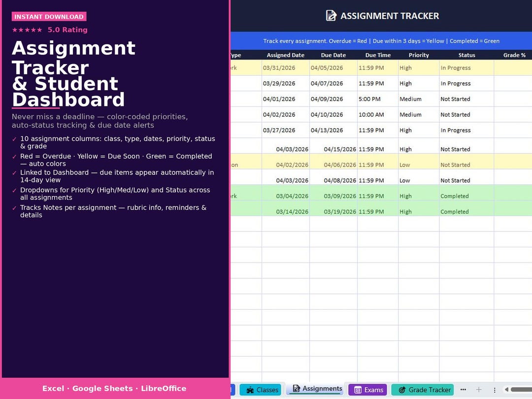Select due date cell 04/05/2026
This screenshot has width=532, height=399.
click(333, 68)
